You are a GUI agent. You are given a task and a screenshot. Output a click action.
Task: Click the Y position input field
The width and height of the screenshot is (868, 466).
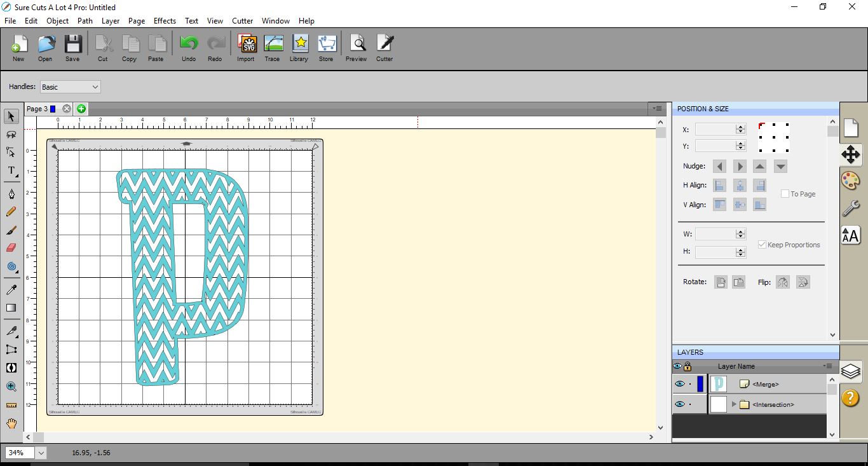715,146
